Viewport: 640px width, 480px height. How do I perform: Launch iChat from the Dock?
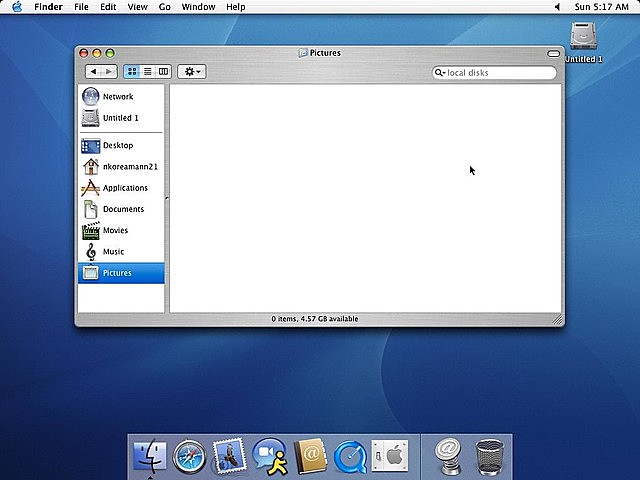tap(270, 456)
